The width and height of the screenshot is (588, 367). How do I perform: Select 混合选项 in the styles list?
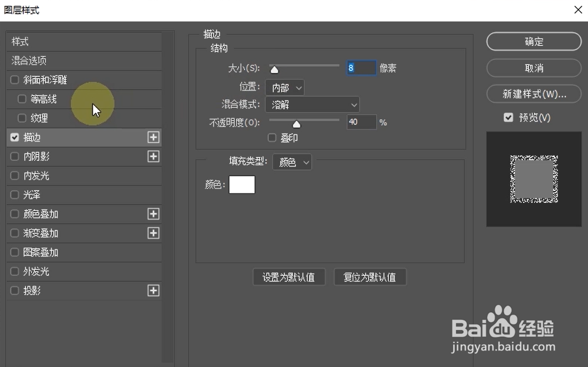(85, 60)
